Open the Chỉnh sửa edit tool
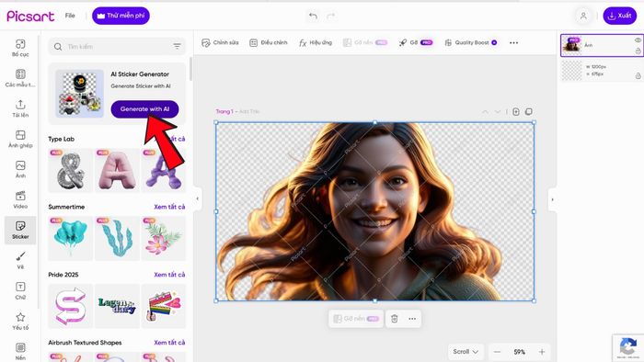The width and height of the screenshot is (644, 362). click(220, 42)
